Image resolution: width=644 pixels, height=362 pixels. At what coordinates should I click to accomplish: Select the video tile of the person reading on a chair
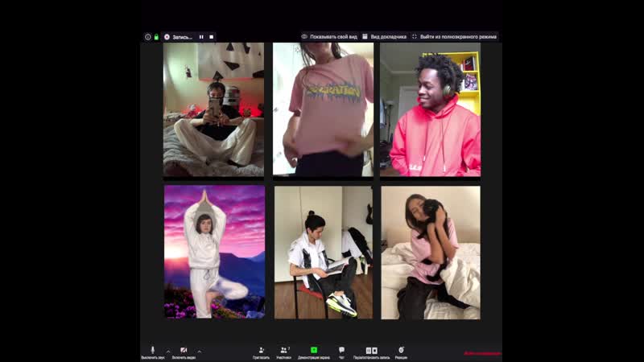324,253
